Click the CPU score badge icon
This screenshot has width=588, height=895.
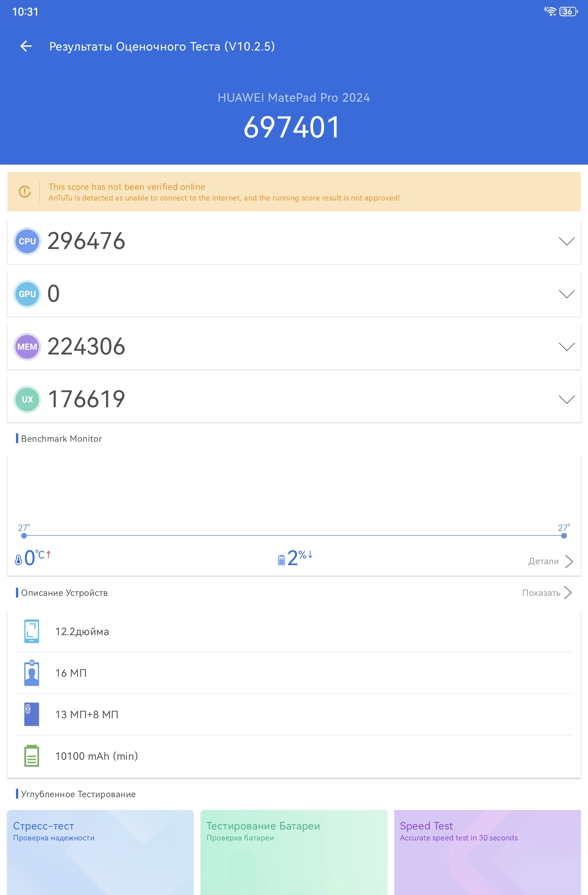coord(27,241)
